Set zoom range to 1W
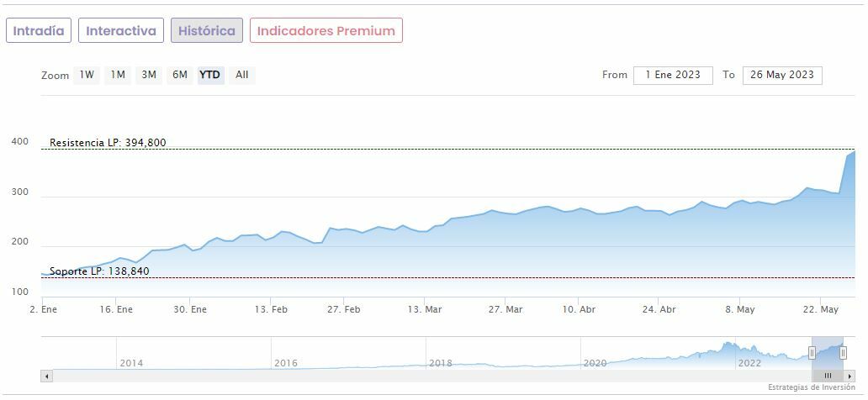The height and width of the screenshot is (400, 868). pos(87,75)
